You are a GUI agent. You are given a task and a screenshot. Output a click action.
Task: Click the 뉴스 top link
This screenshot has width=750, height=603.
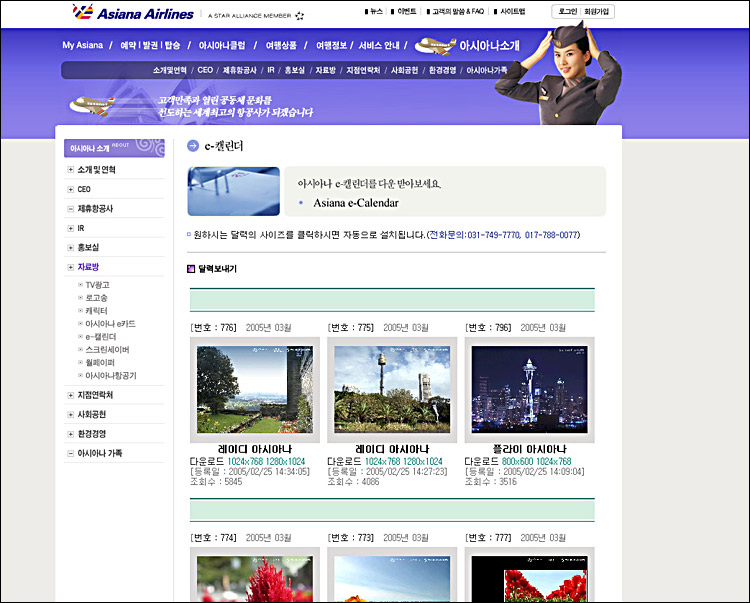(374, 11)
